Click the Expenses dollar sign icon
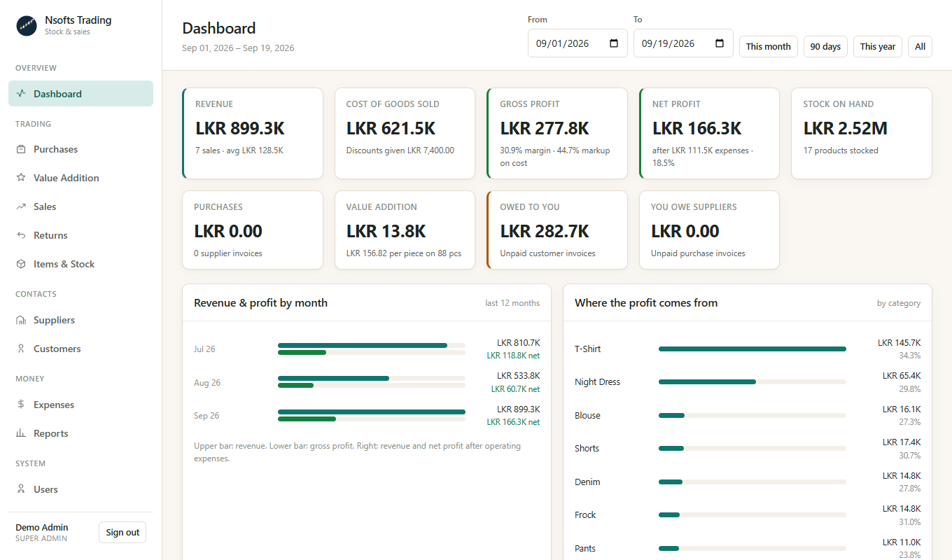Image resolution: width=952 pixels, height=560 pixels. coord(21,405)
